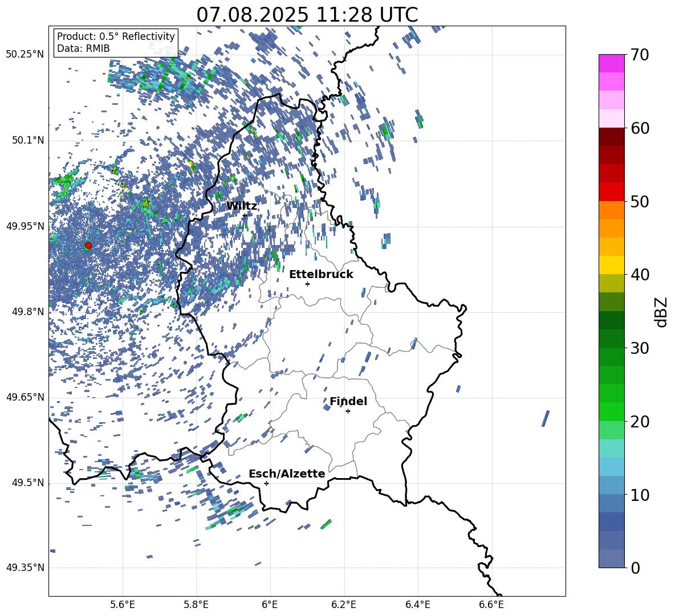675x616 pixels.
Task: Click the 0 label on the colorbar
Action: [x=636, y=568]
